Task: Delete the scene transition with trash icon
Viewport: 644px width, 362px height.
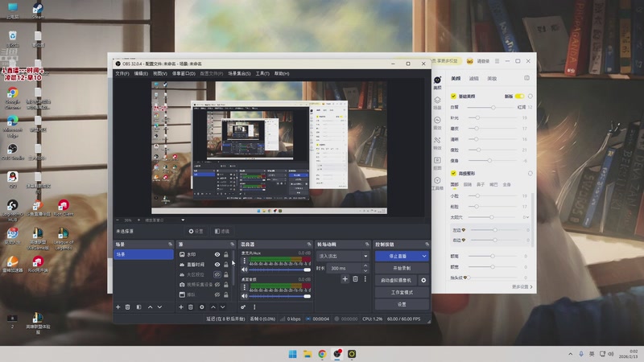Action: 355,279
